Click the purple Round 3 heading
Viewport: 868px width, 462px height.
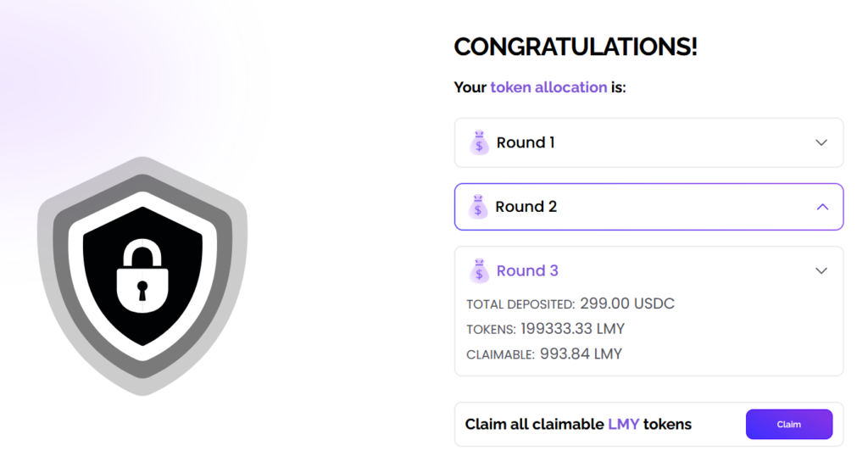(527, 271)
